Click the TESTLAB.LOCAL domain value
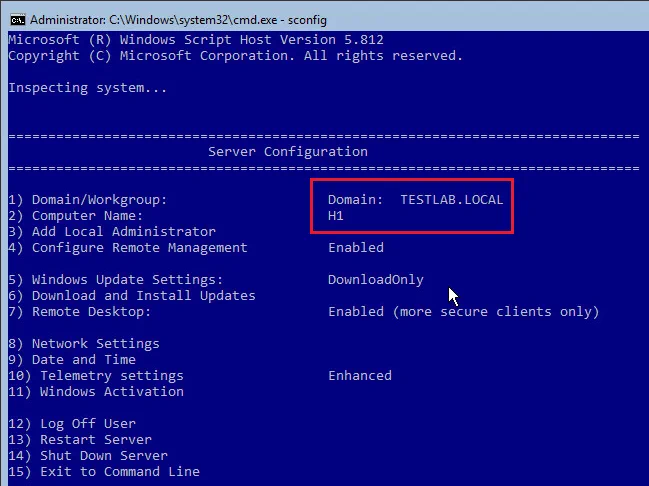The height and width of the screenshot is (486, 649). pos(452,200)
